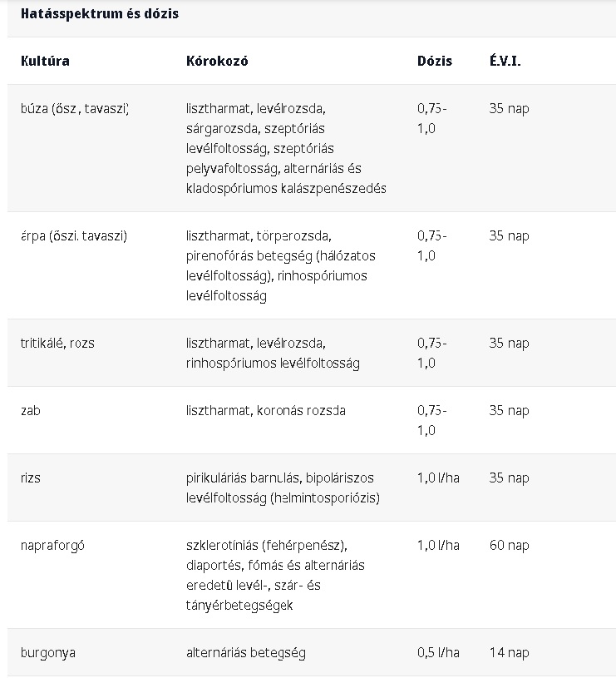Screen dimensions: 616x678
Task: Click the Kultúra column header
Action: click(x=45, y=62)
